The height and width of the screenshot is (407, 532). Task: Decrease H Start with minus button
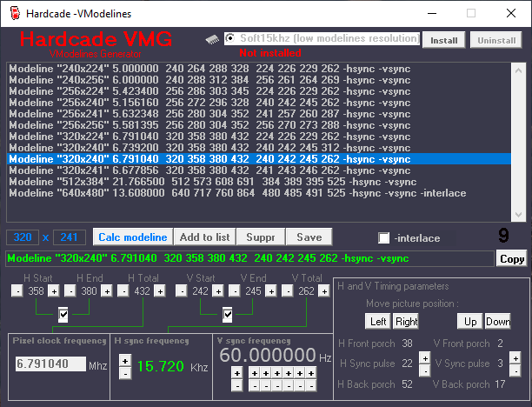17,291
